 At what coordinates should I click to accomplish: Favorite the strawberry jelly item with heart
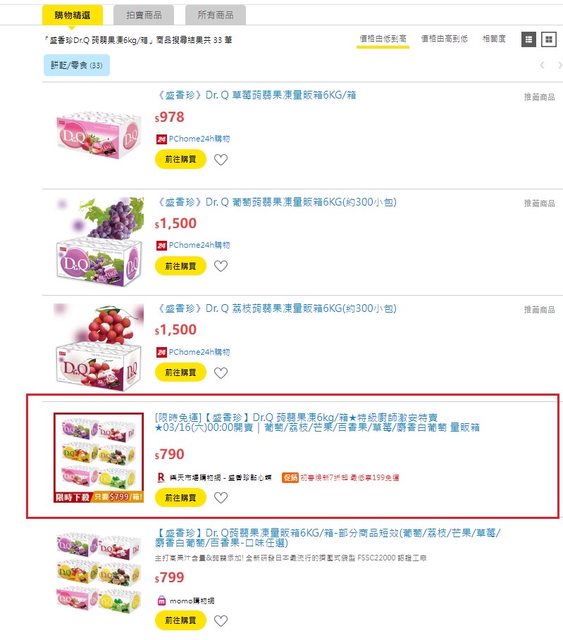click(221, 160)
